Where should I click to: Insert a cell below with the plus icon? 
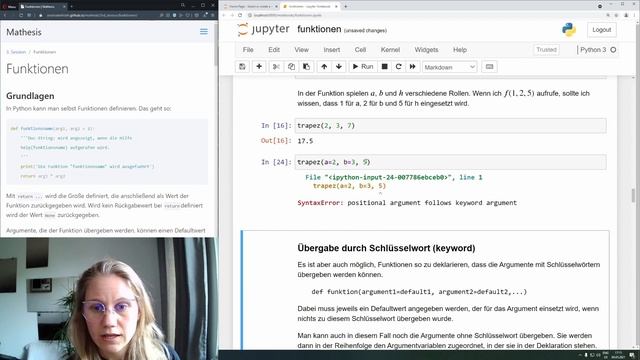(259, 67)
